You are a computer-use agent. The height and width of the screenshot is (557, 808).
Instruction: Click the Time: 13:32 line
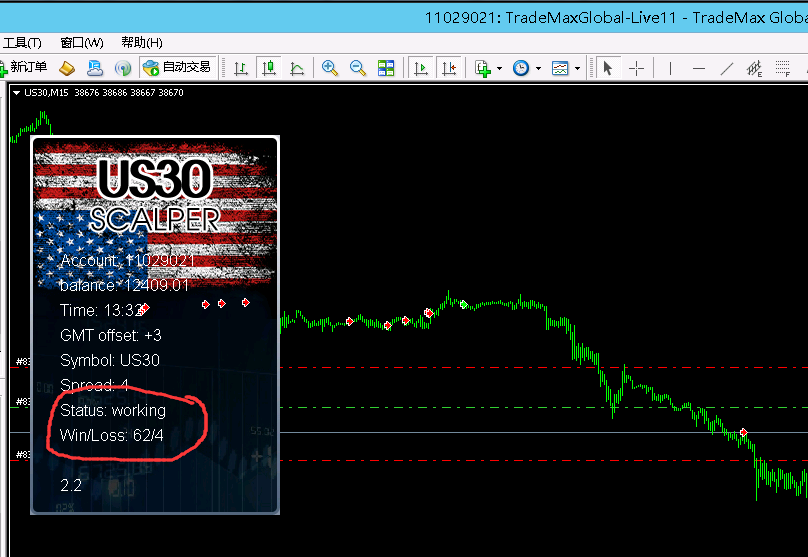[x=101, y=310]
